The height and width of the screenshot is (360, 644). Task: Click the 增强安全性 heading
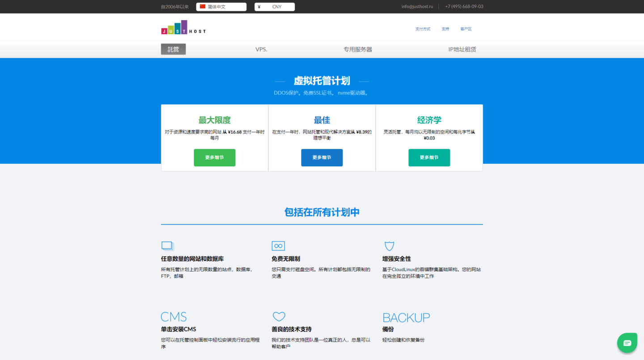[397, 259]
